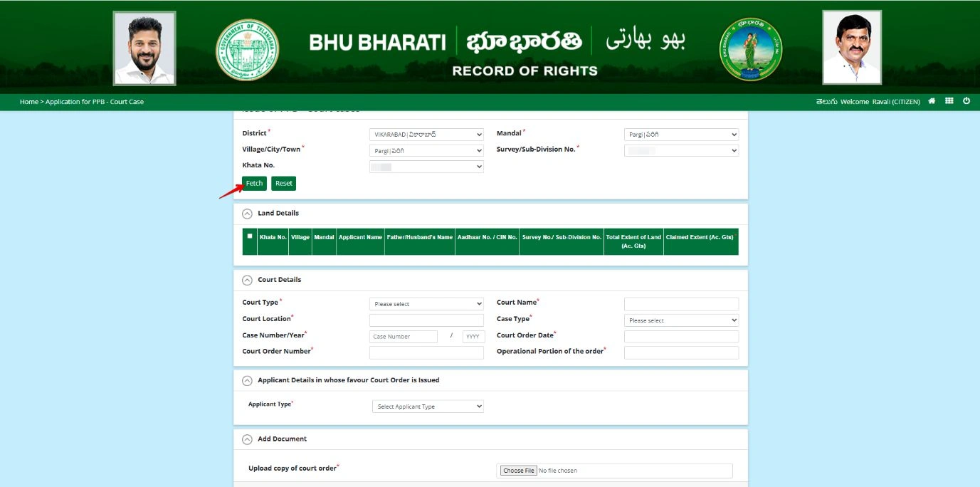Click the round Bhu Bharati seal logo

point(753,48)
